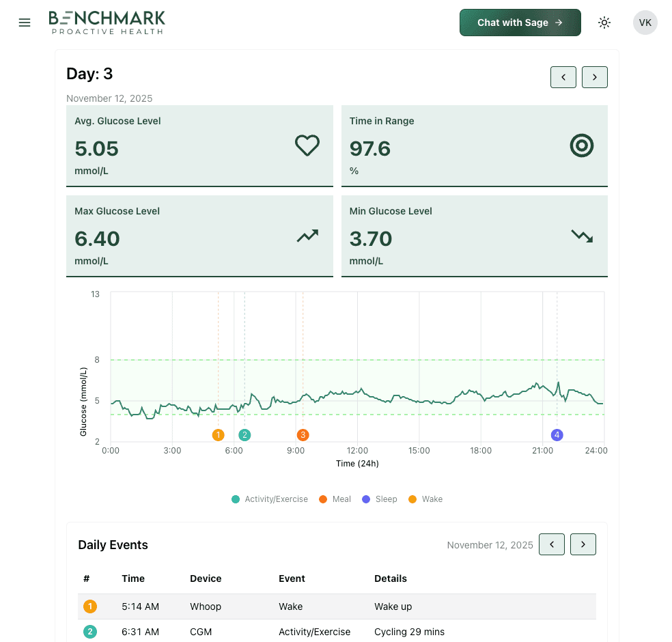
Task: Open the hamburger navigation menu
Action: (25, 23)
